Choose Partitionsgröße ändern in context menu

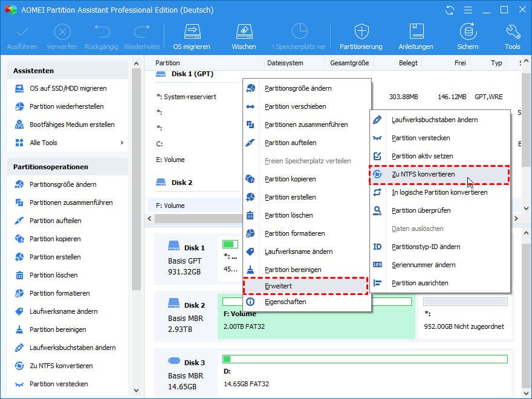click(307, 88)
